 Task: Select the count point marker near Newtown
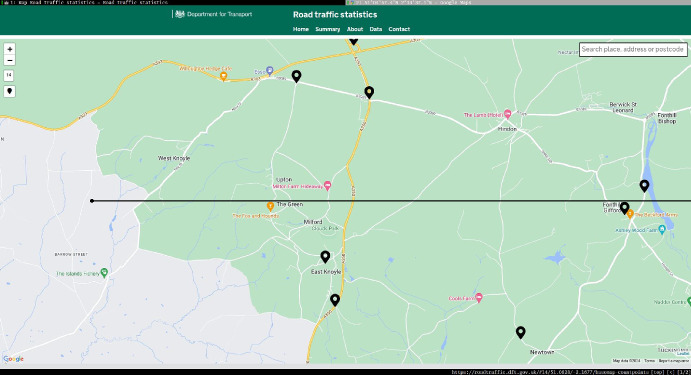pos(520,332)
